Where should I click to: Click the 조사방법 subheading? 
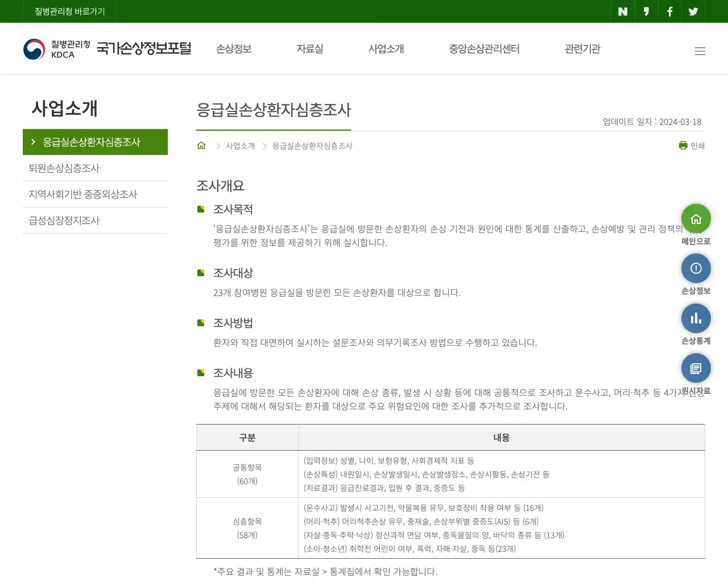233,323
